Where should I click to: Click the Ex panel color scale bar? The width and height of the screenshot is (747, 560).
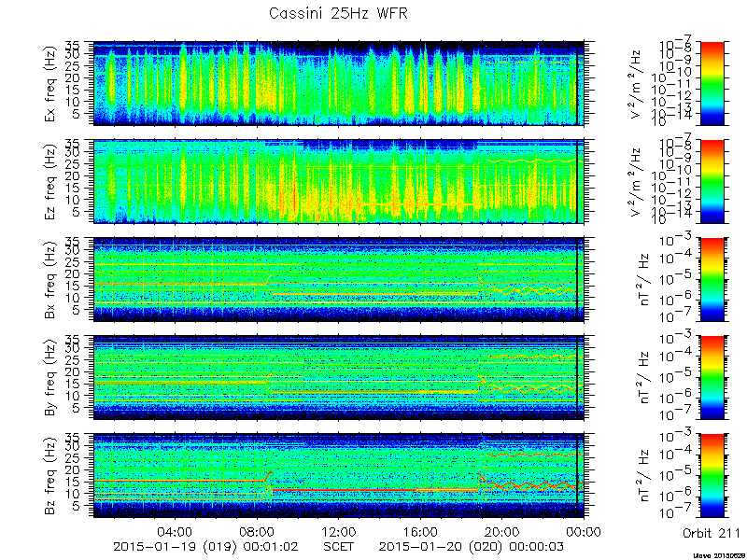(712, 83)
